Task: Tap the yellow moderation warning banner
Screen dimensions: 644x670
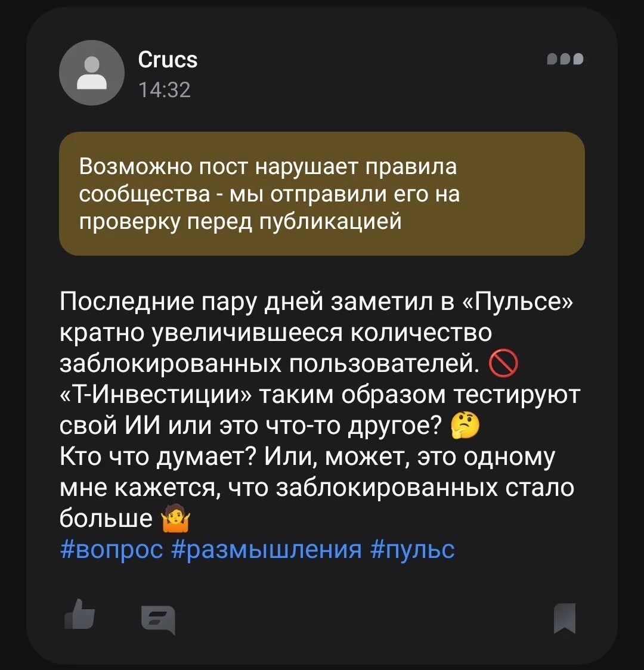Action: click(x=322, y=194)
